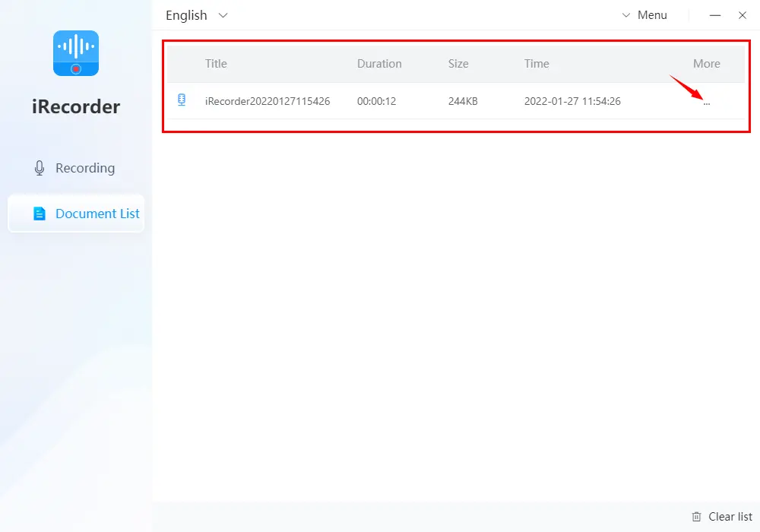This screenshot has height=532, width=760.
Task: Close the iRecorder window
Action: pos(743,15)
